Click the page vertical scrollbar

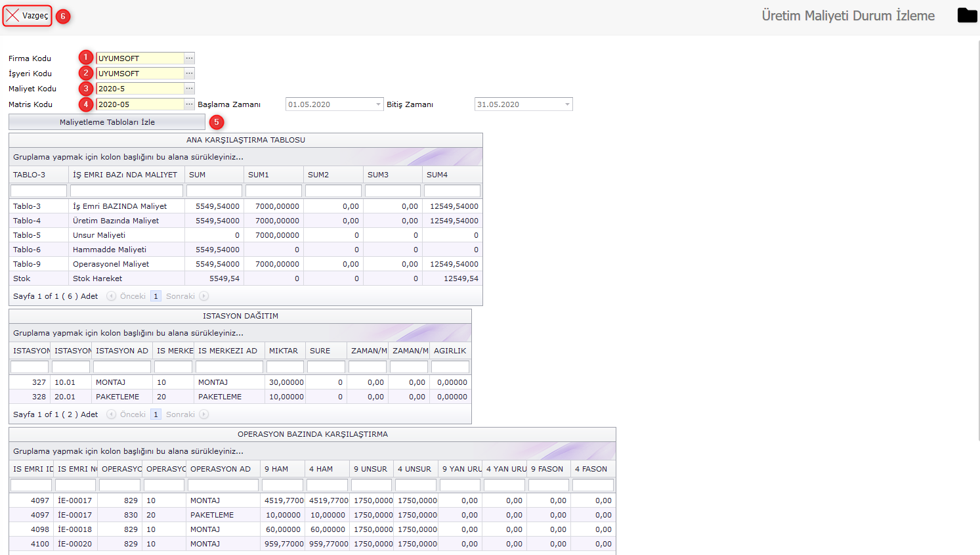tap(978, 240)
